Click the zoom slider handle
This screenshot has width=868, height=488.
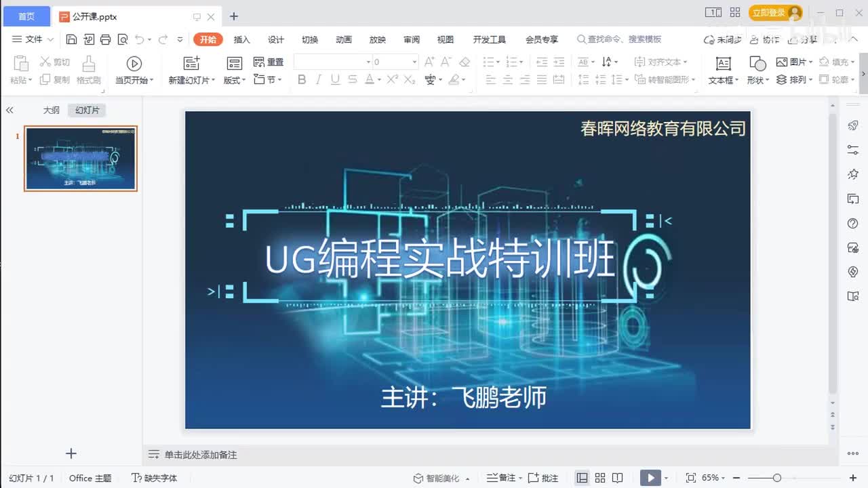click(777, 478)
